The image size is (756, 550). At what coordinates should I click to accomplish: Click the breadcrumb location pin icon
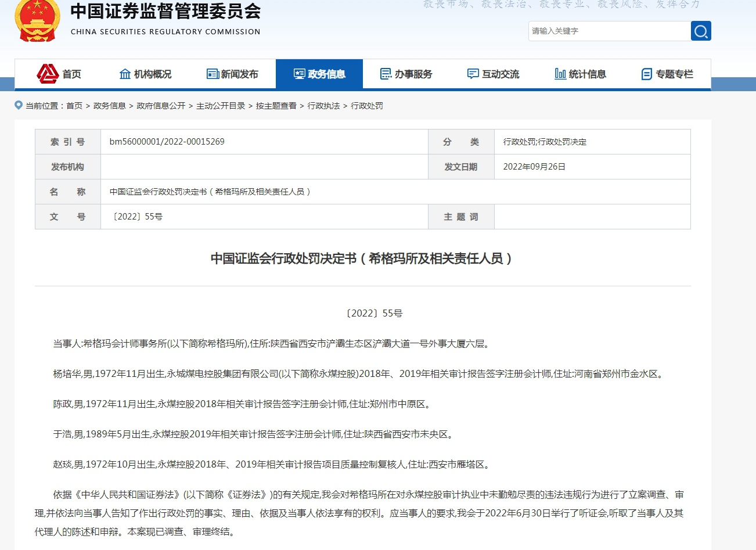click(x=19, y=105)
